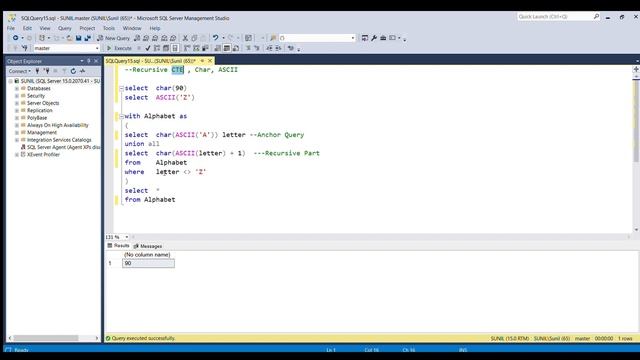Screen dimensions: 640x360
Task: Click the Open File folder icon
Action: 69,38
